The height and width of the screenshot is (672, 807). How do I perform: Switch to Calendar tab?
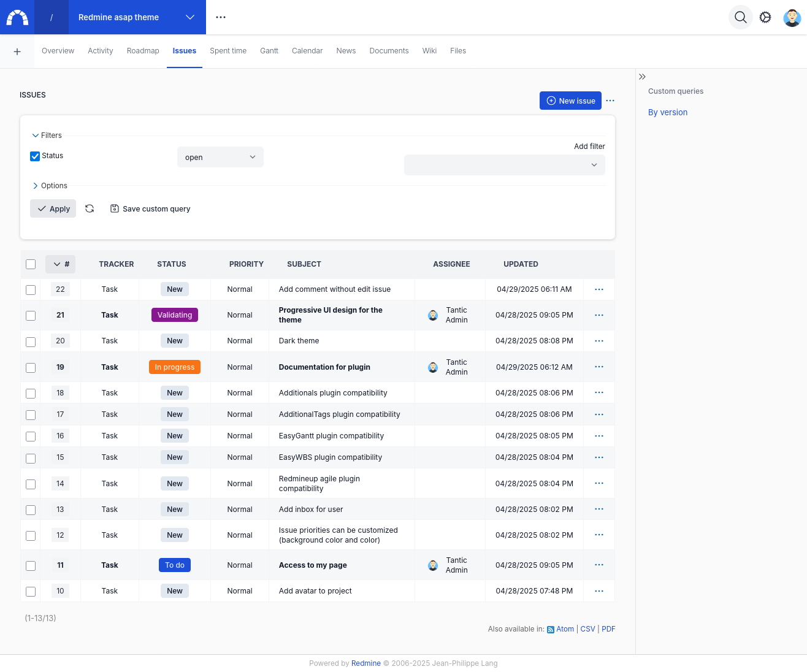pos(307,51)
